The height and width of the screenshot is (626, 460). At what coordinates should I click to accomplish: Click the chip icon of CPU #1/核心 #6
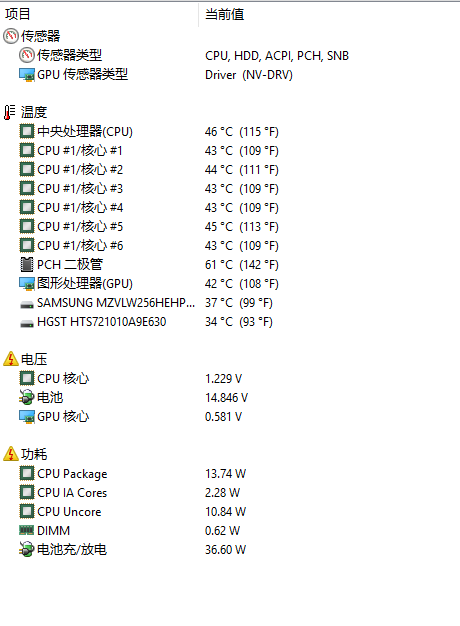click(x=27, y=245)
